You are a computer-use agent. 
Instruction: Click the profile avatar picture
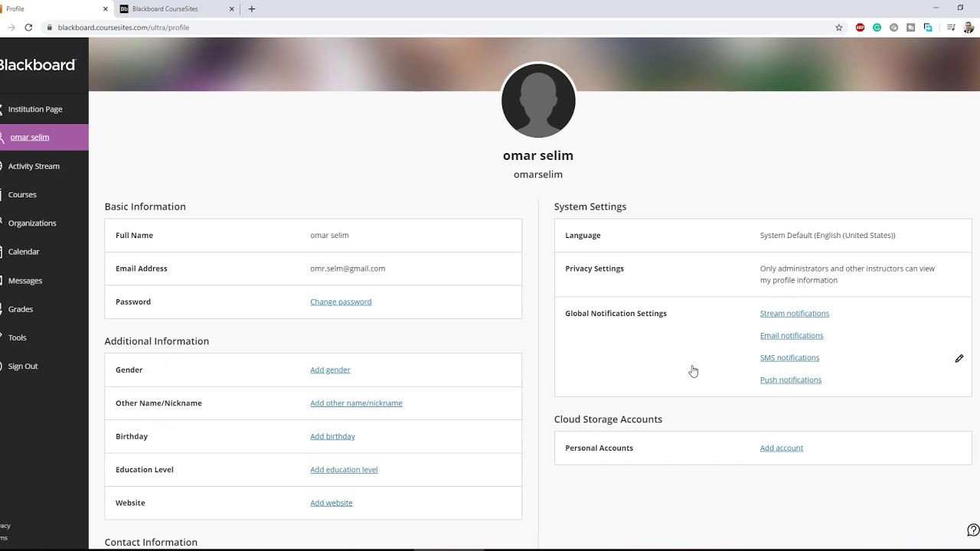pyautogui.click(x=538, y=101)
